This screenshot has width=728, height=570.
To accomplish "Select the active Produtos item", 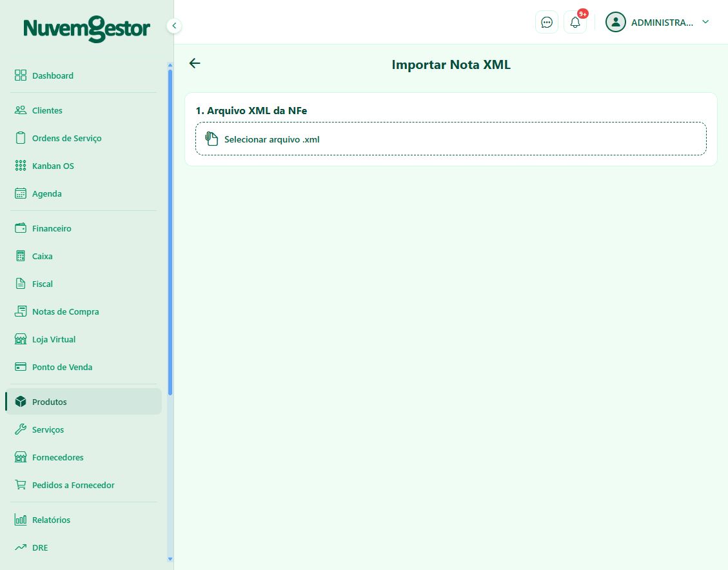I will pyautogui.click(x=84, y=402).
